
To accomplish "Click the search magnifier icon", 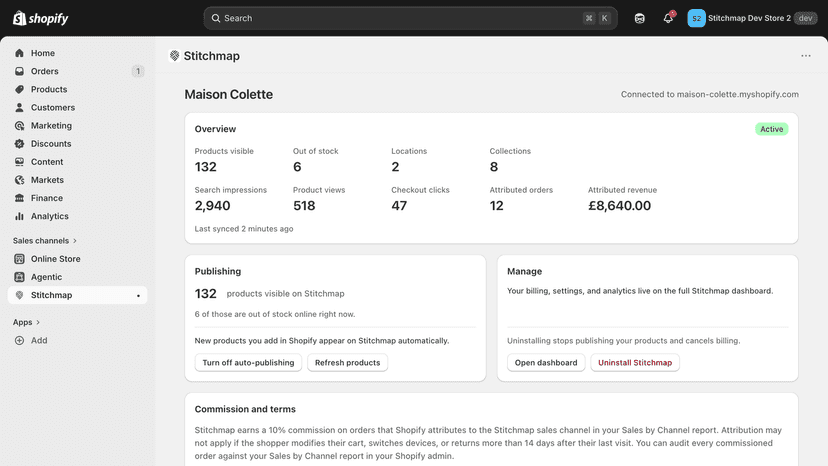I will pyautogui.click(x=215, y=18).
